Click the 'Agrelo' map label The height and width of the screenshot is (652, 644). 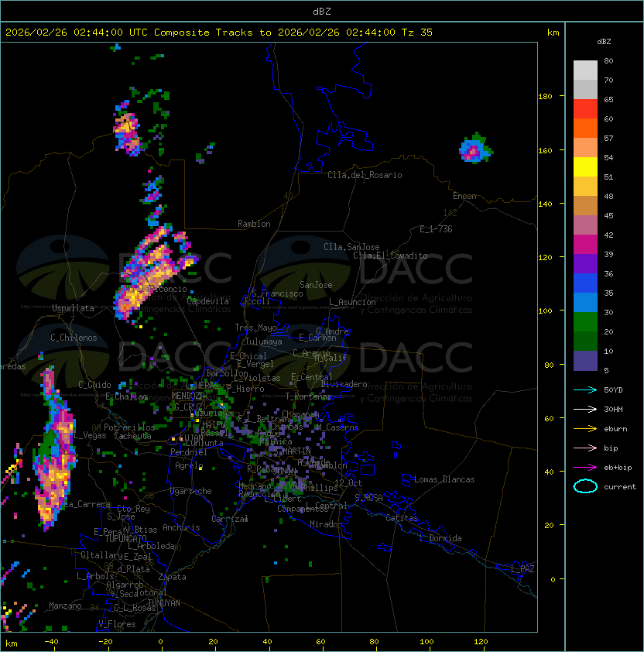click(x=189, y=465)
